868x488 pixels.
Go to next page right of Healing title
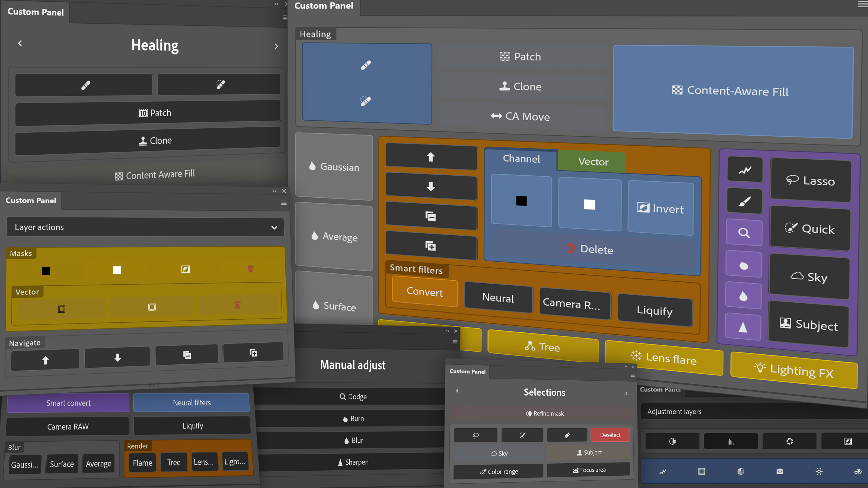click(276, 46)
